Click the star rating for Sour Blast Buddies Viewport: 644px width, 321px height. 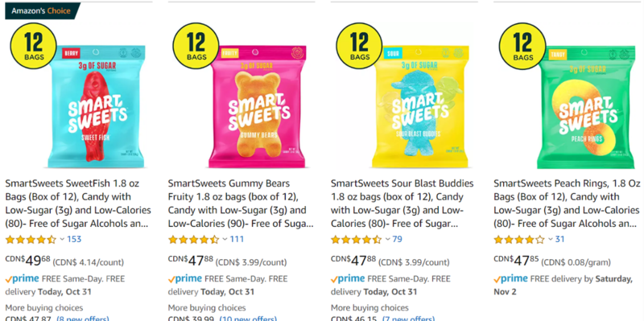pyautogui.click(x=356, y=239)
